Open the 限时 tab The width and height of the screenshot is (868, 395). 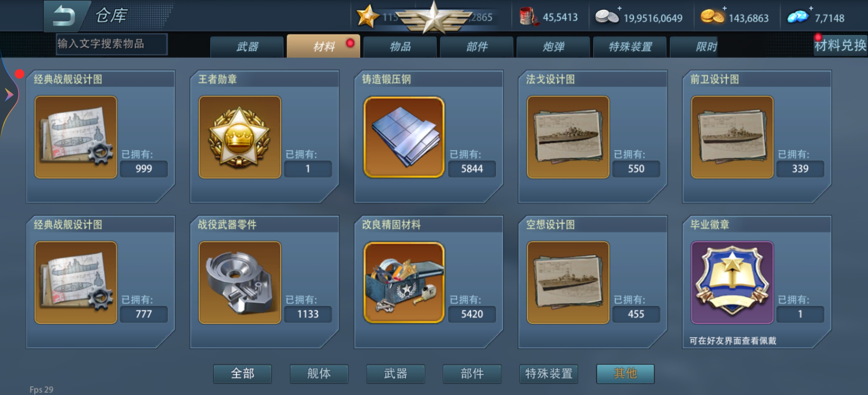pos(706,47)
